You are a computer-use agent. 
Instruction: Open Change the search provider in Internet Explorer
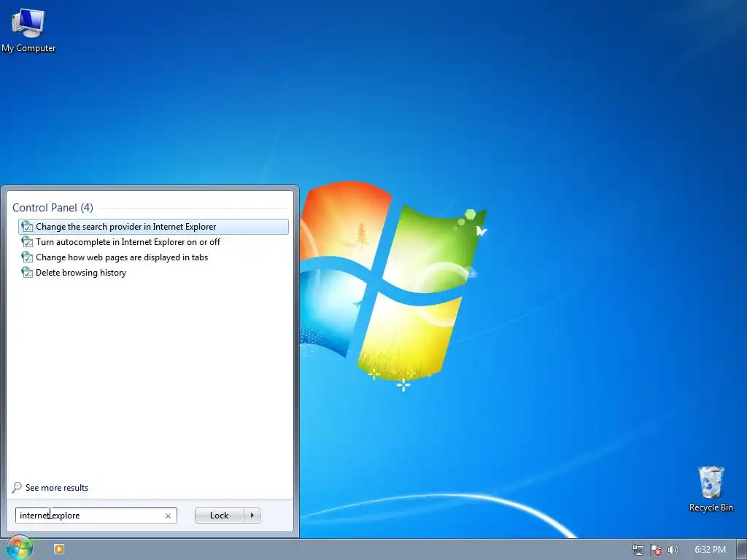[x=153, y=227]
